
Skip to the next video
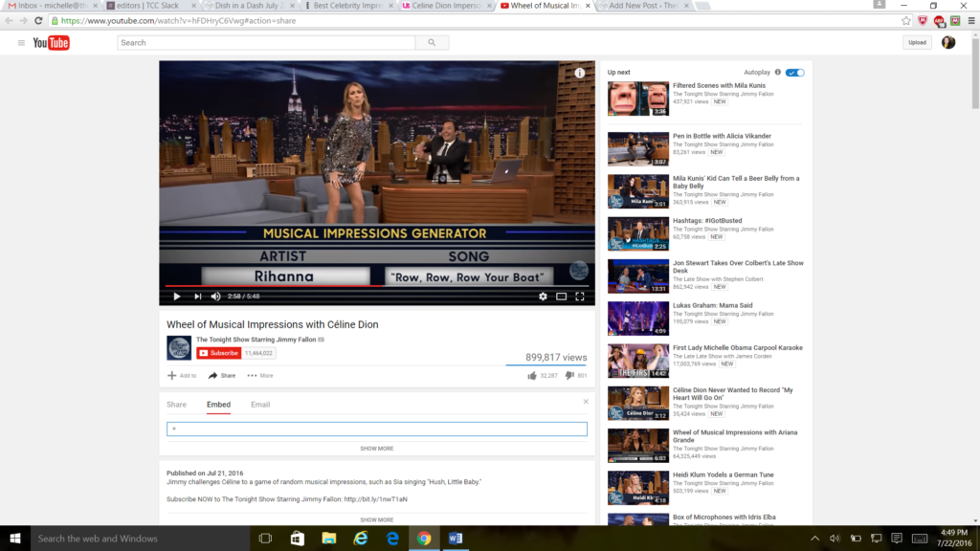point(197,297)
